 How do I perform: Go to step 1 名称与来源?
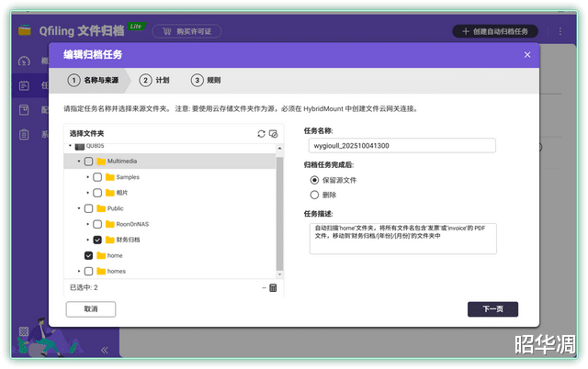click(93, 80)
